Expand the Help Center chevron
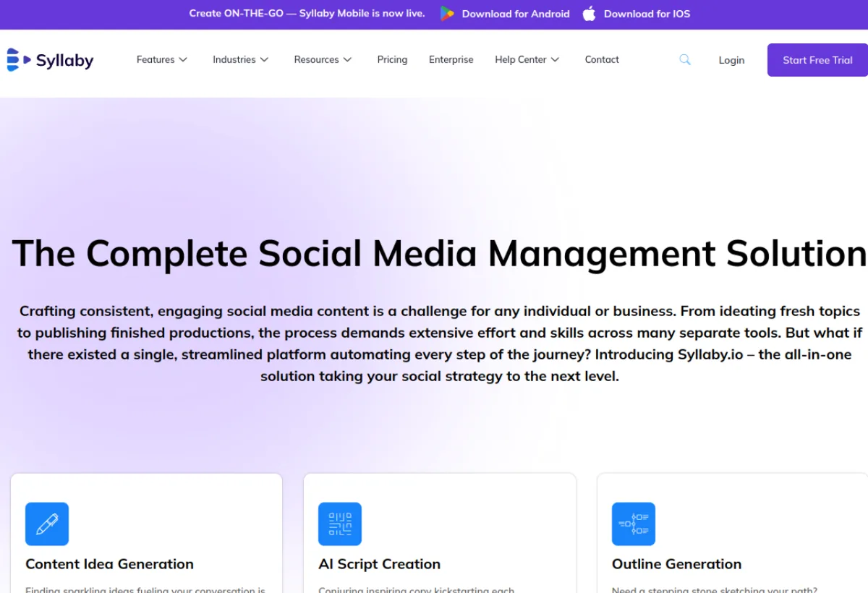 [555, 60]
